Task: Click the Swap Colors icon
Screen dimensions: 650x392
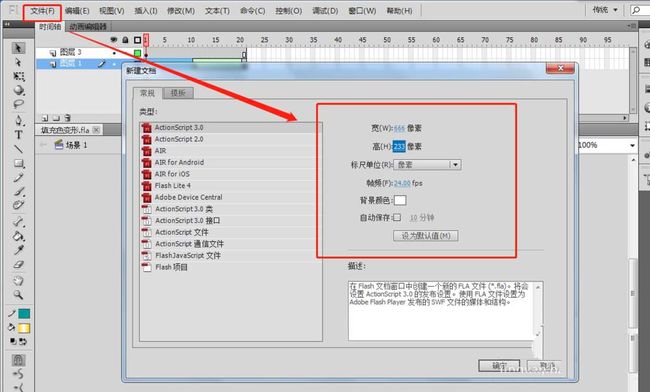Action: [23, 341]
